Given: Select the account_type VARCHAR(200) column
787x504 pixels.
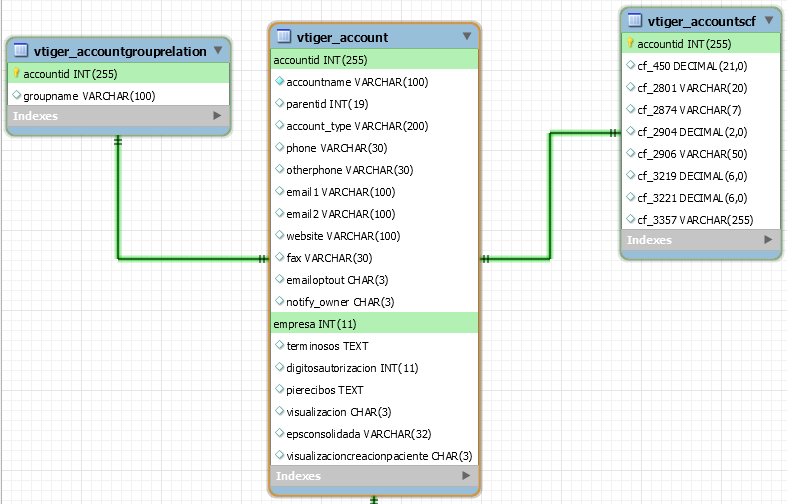Looking at the screenshot, I should tap(374, 125).
